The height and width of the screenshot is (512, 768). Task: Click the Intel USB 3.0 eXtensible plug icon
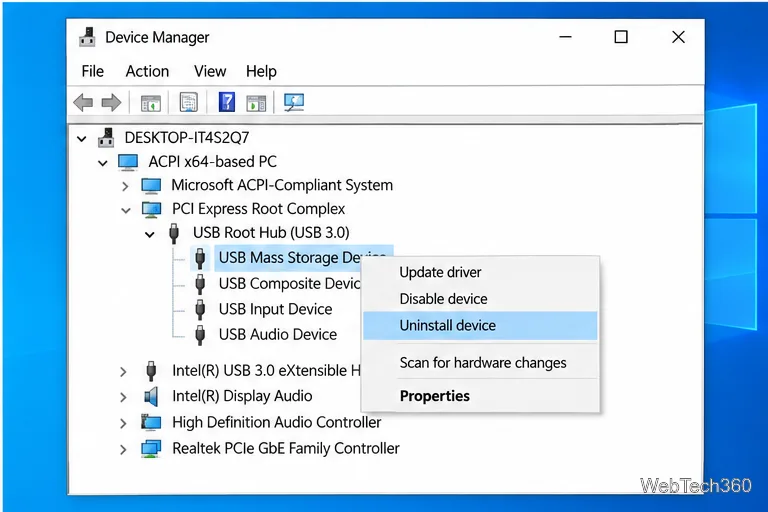(x=151, y=371)
